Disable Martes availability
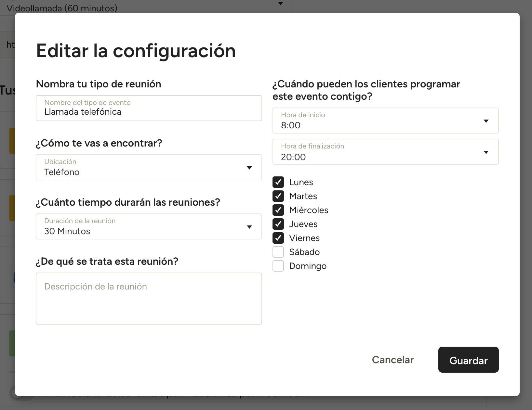Image resolution: width=532 pixels, height=410 pixels. pos(278,196)
